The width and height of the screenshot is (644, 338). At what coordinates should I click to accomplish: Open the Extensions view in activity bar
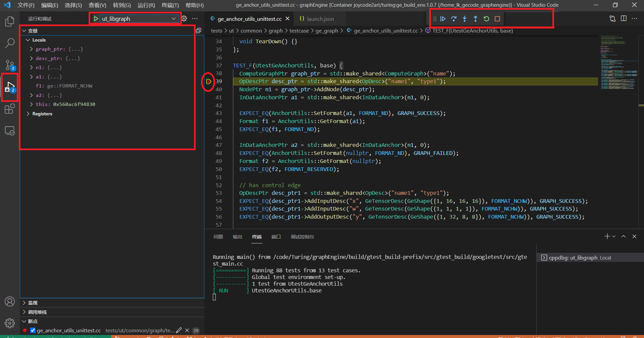pos(10,109)
